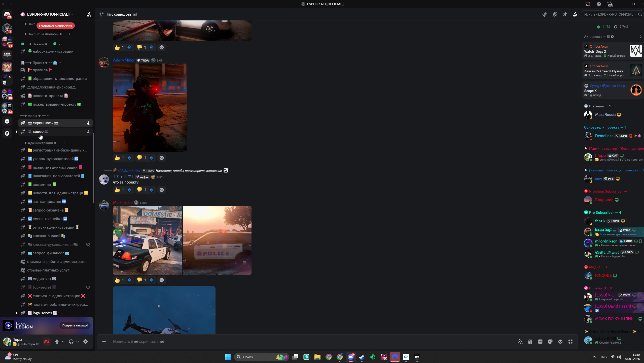Click the Получить награду! button
The image size is (644, 363).
click(75, 325)
